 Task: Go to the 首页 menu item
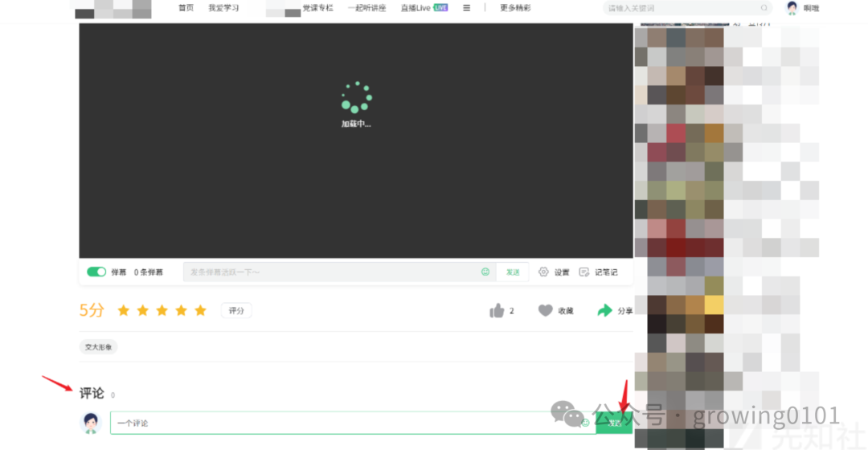186,8
